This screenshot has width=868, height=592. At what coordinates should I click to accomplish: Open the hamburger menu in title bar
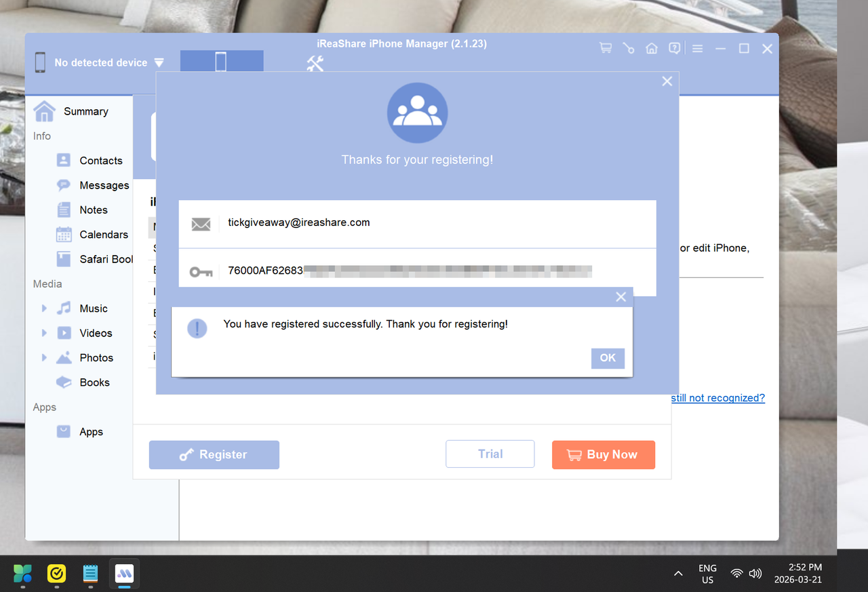click(x=698, y=49)
